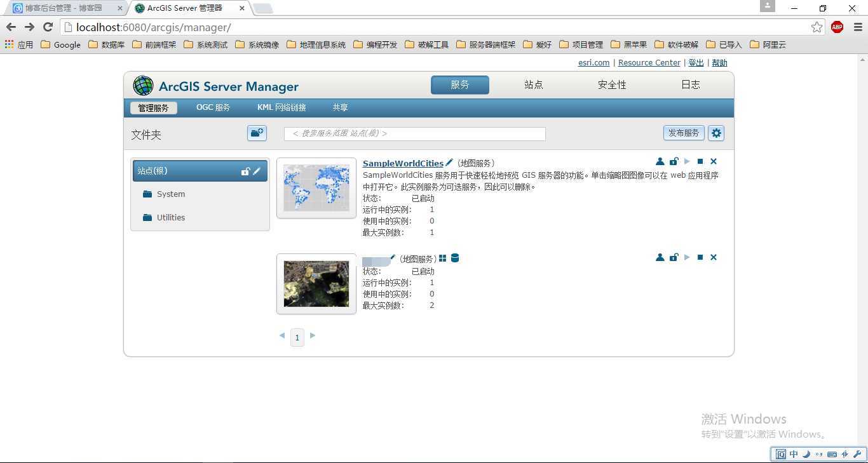Open the Chrome hamburger menu

tap(858, 27)
